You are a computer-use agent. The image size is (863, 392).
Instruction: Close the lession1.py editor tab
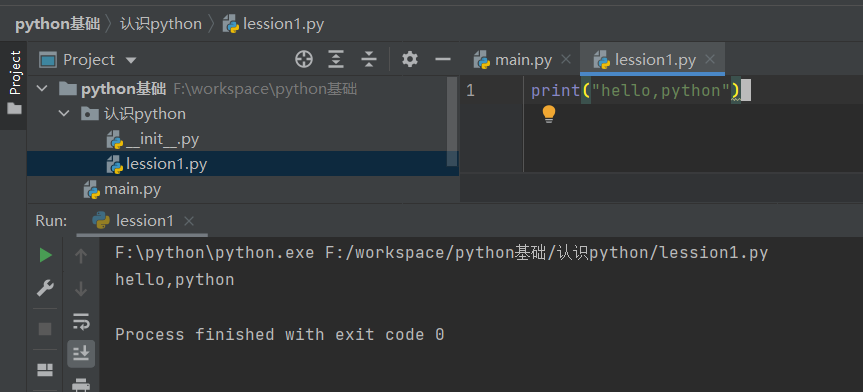click(x=710, y=59)
